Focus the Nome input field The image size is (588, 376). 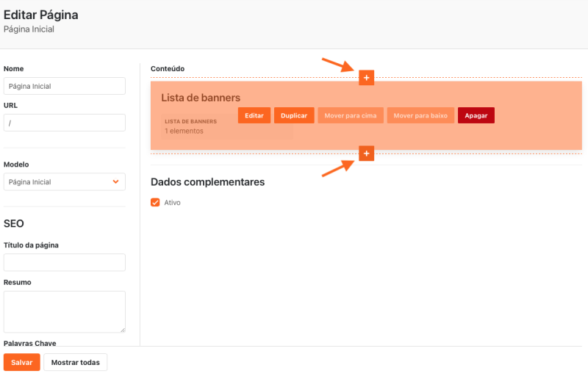pyautogui.click(x=64, y=86)
